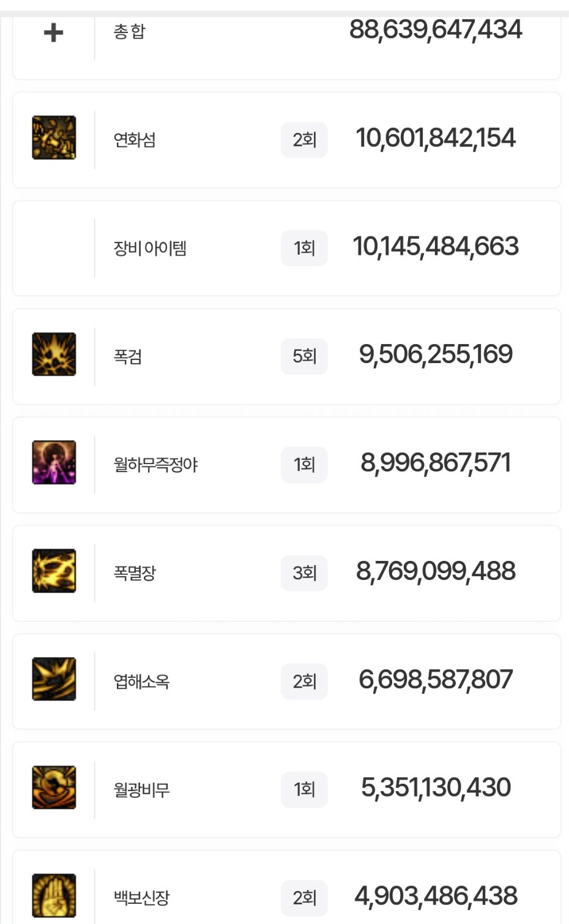Click the 백보신장 palm skill icon
569x924 pixels.
coord(54,896)
